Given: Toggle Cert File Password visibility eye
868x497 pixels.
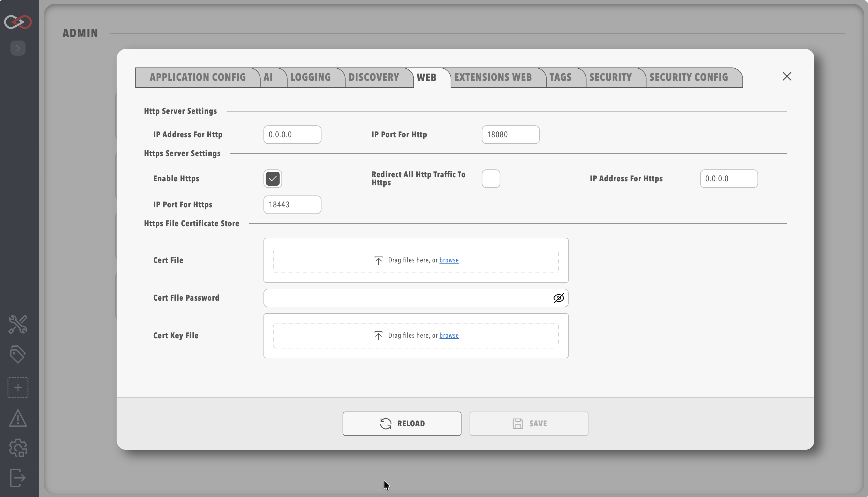Looking at the screenshot, I should (558, 298).
